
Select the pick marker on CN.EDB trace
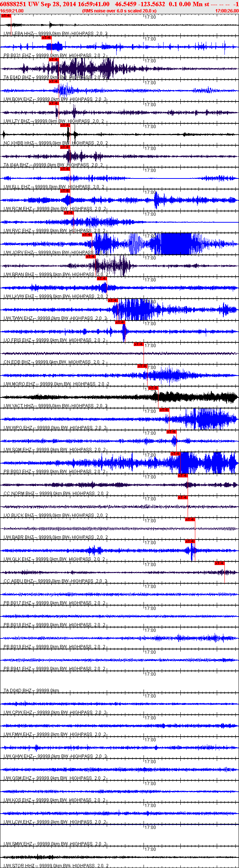click(x=138, y=344)
